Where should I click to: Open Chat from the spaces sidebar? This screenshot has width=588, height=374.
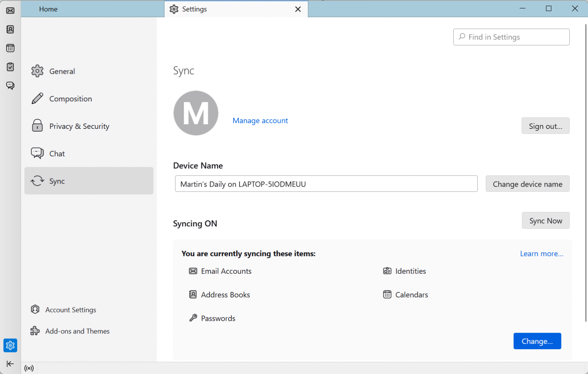(x=10, y=85)
